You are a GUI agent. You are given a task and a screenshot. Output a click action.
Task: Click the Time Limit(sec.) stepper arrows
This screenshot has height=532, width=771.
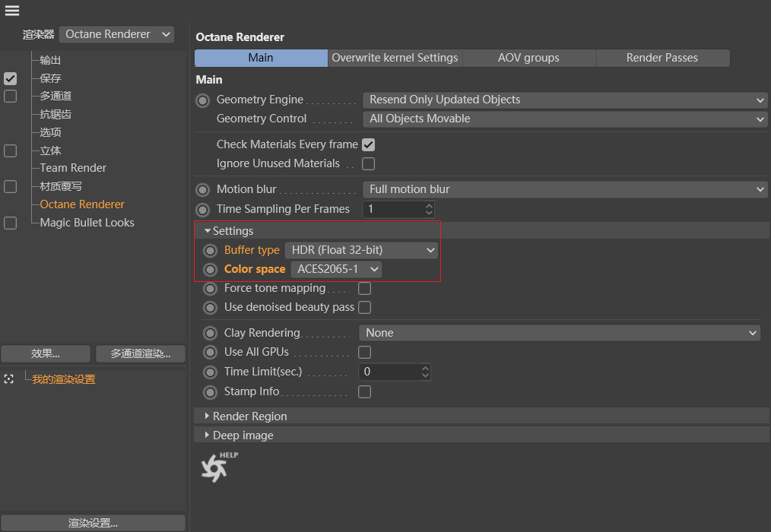[x=425, y=372]
